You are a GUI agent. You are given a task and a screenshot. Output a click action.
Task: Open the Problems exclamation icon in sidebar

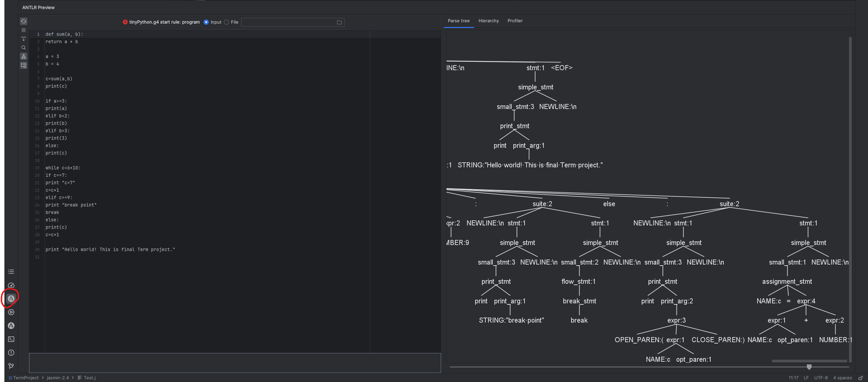(x=11, y=353)
